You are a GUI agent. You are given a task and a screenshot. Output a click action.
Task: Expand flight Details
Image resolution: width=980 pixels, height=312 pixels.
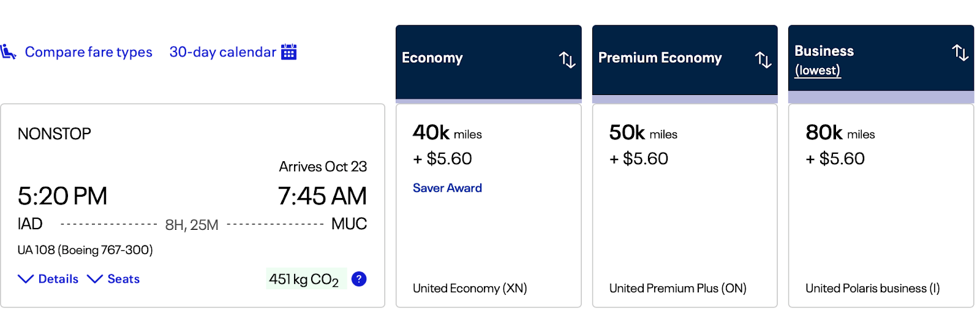[x=58, y=280]
